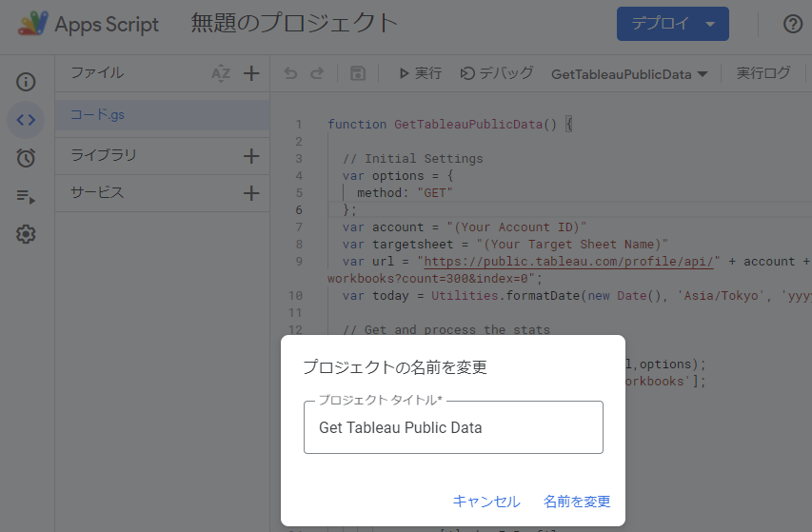The height and width of the screenshot is (532, 812).
Task: Select the Editor code icon in sidebar
Action: tap(26, 120)
